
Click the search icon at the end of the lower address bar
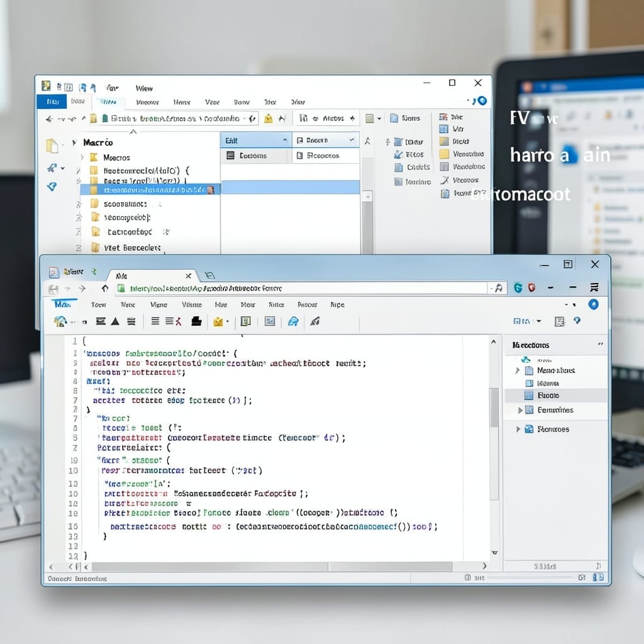pos(499,288)
